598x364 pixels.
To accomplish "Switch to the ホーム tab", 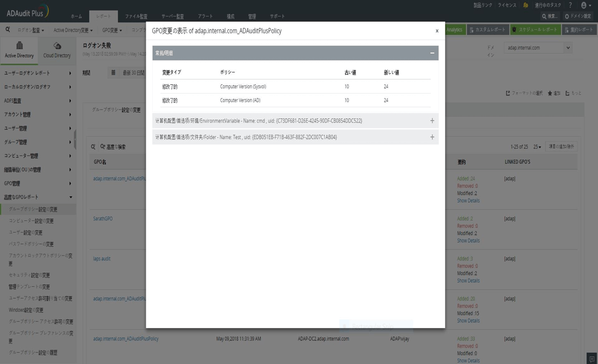I will 76,16.
